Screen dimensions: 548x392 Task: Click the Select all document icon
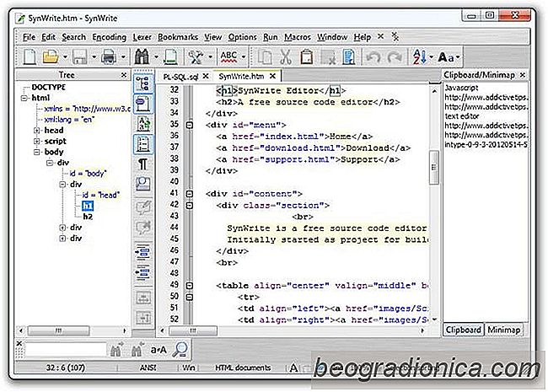coord(348,56)
